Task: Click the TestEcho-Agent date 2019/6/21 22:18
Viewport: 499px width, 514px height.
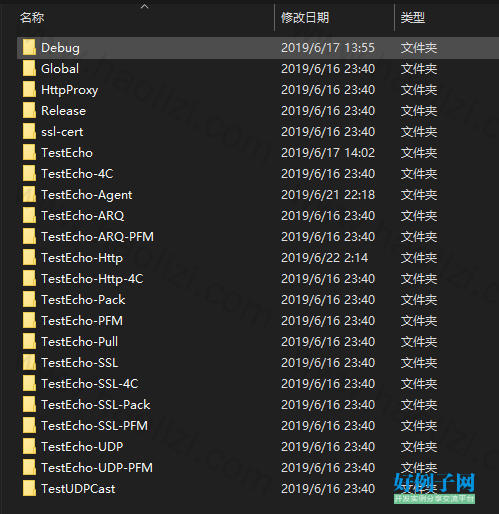Action: coord(328,195)
